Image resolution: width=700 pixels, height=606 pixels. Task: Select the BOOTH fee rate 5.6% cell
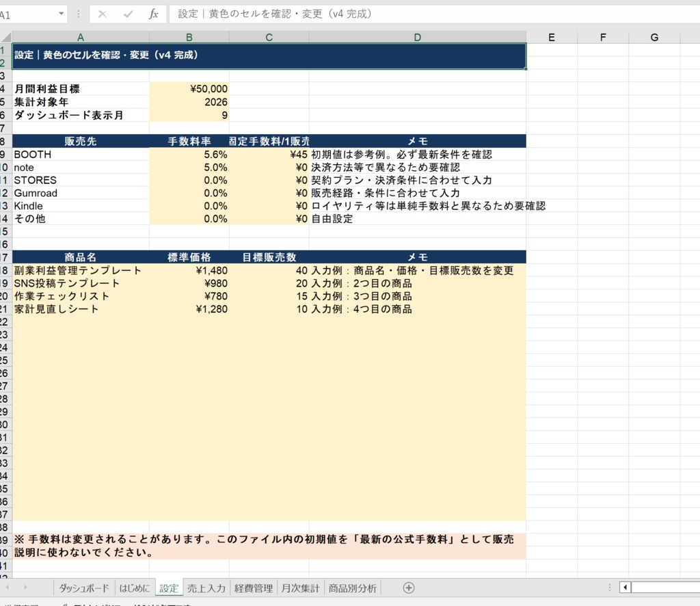pos(189,155)
